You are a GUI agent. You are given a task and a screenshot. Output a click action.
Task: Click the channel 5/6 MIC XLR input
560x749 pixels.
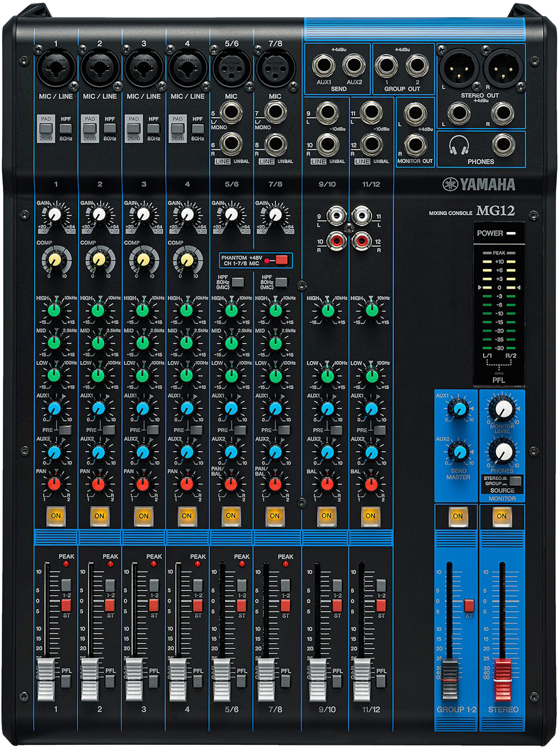(x=231, y=68)
